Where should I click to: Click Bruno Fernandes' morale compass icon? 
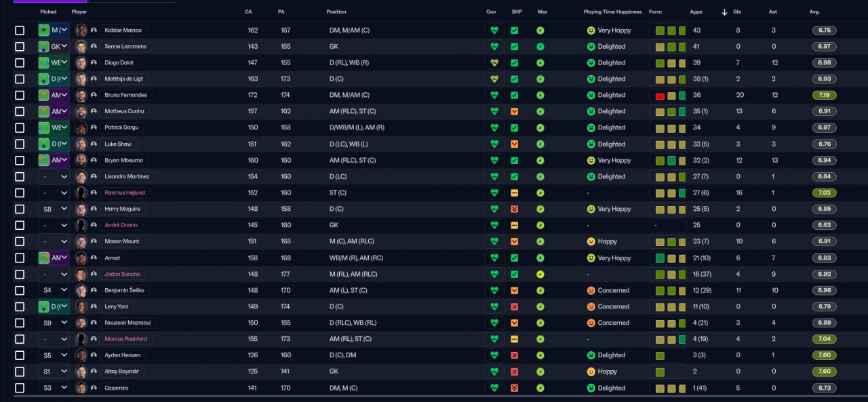pos(540,96)
